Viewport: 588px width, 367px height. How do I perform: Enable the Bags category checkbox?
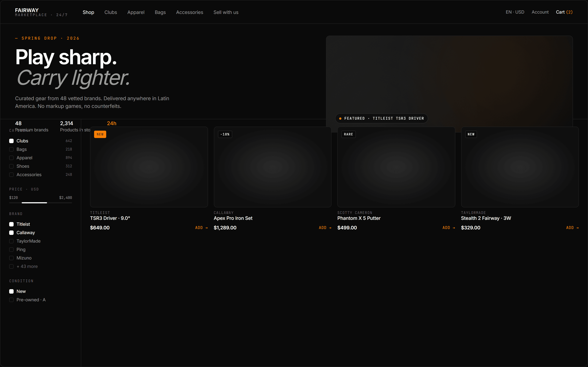(11, 149)
